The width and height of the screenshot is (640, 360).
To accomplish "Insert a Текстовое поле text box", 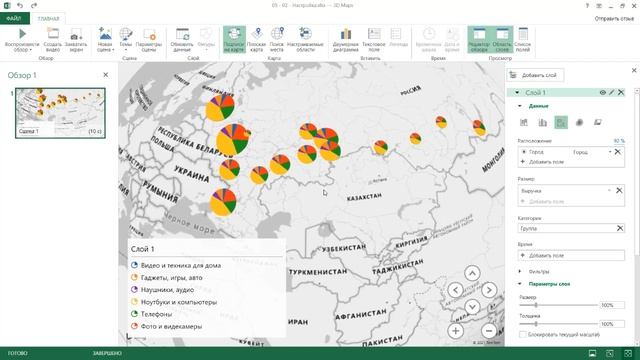I will coord(374,40).
